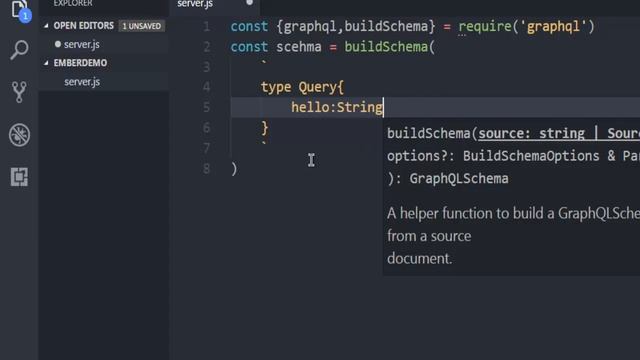Image resolution: width=640 pixels, height=360 pixels.
Task: Click the 'graphql' string on line 1
Action: [x=553, y=27]
